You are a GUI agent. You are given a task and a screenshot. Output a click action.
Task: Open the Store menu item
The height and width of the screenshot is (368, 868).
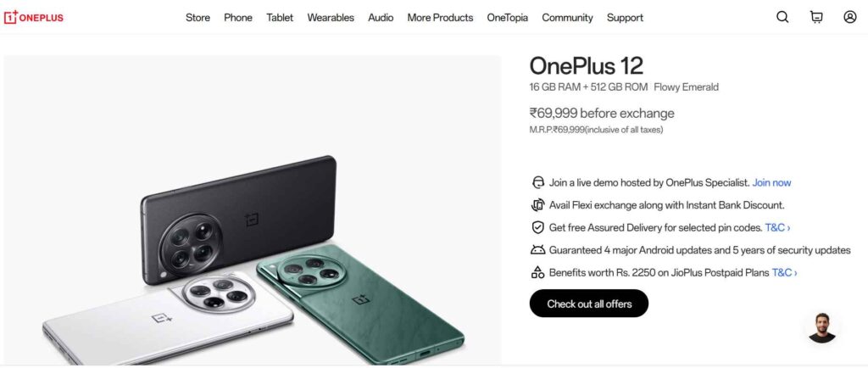tap(198, 18)
